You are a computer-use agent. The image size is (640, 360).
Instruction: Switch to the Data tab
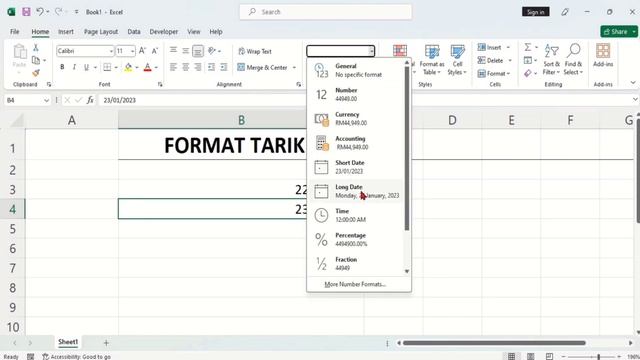[134, 31]
